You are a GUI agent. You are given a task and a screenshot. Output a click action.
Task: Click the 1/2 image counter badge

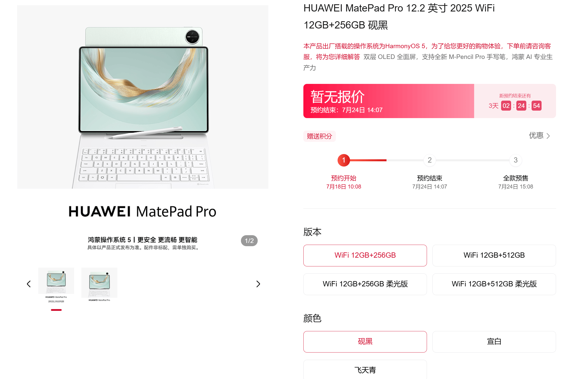pyautogui.click(x=249, y=241)
